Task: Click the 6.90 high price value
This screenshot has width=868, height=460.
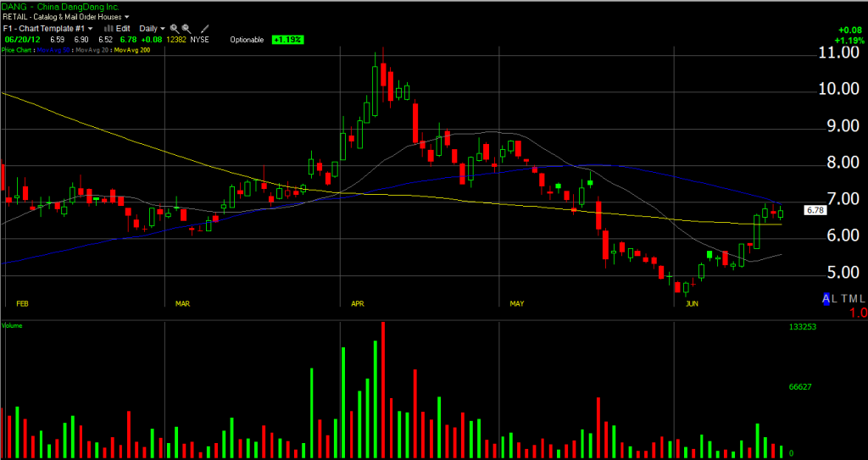Action: tap(81, 40)
